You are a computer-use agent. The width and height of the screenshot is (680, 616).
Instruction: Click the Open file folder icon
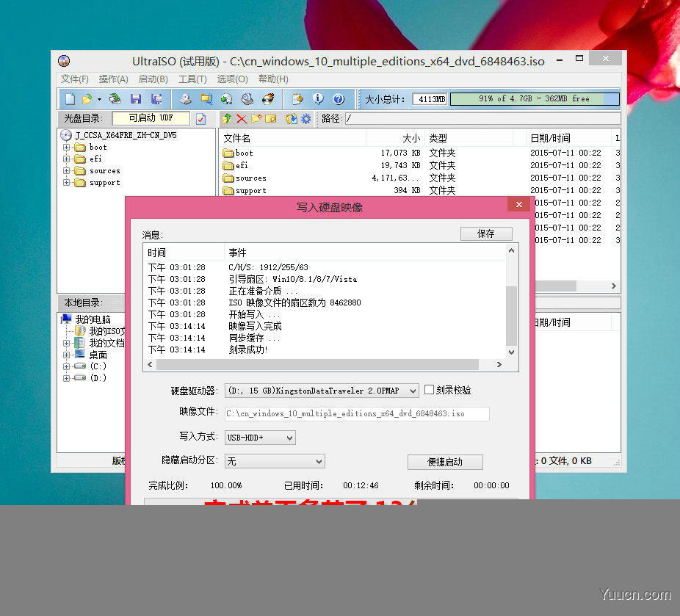pyautogui.click(x=87, y=99)
